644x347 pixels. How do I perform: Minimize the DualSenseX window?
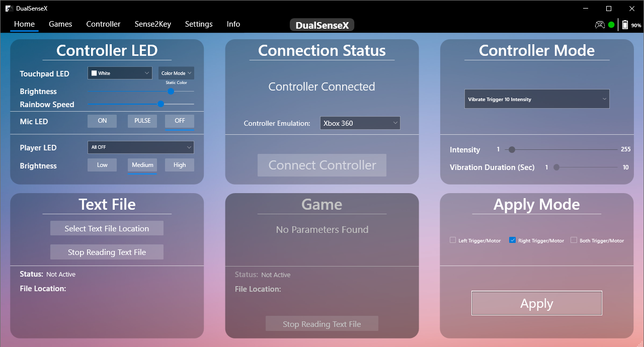point(585,9)
